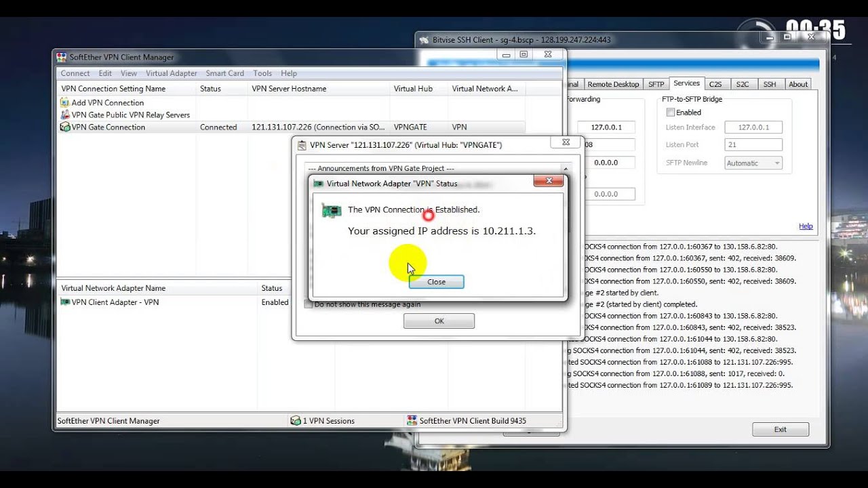Select the VPN Gate Connection entry icon

[64, 127]
